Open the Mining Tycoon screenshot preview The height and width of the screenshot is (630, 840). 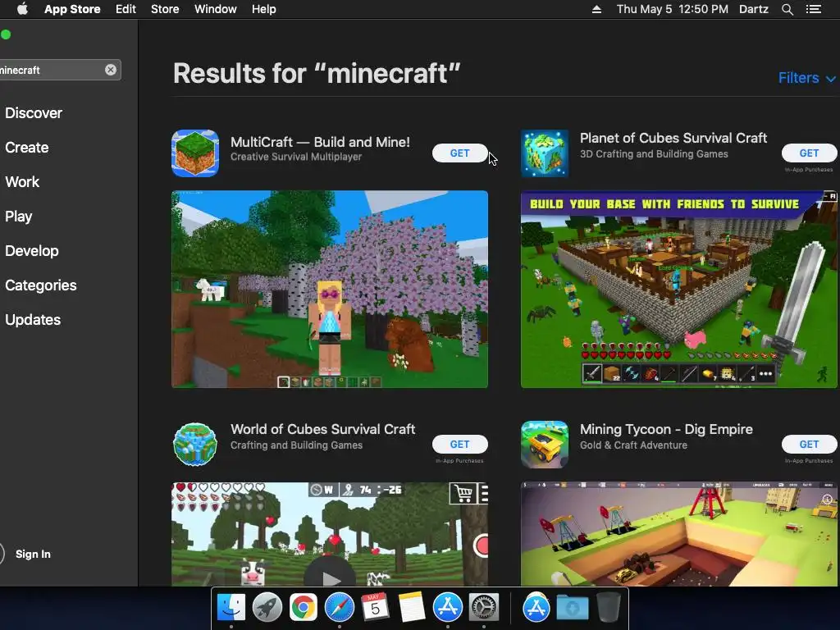point(678,534)
